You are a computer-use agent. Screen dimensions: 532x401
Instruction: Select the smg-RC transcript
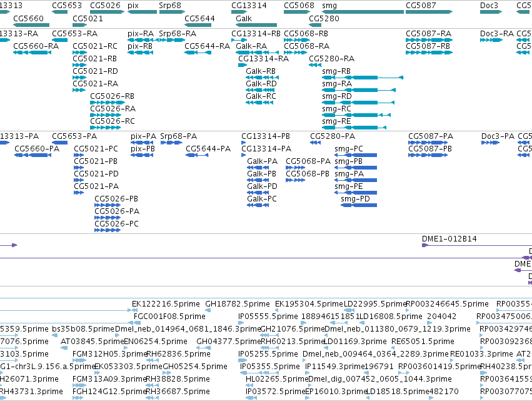click(356, 115)
